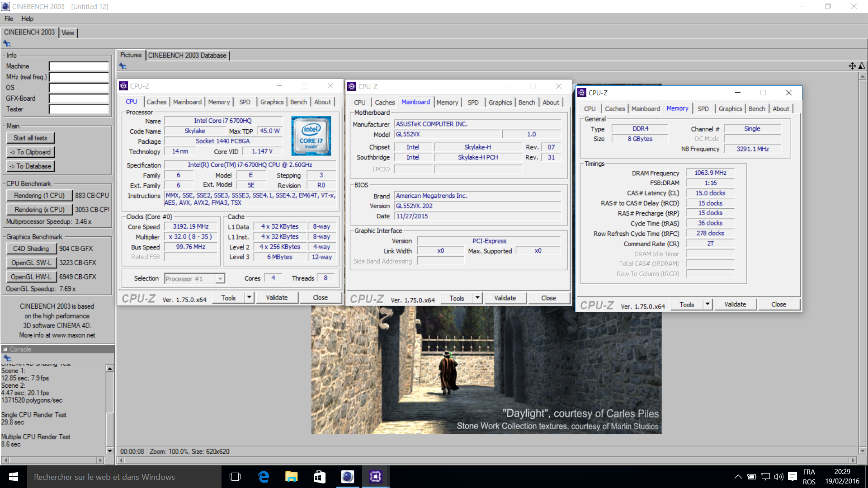The height and width of the screenshot is (488, 868).
Task: Switch to CPU-Z taskbar icon
Action: point(375,477)
